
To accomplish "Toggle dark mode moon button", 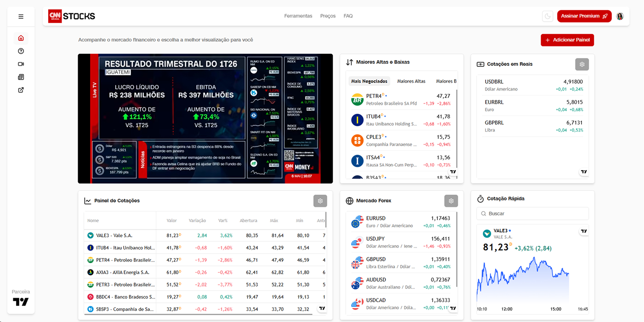I will tap(548, 16).
